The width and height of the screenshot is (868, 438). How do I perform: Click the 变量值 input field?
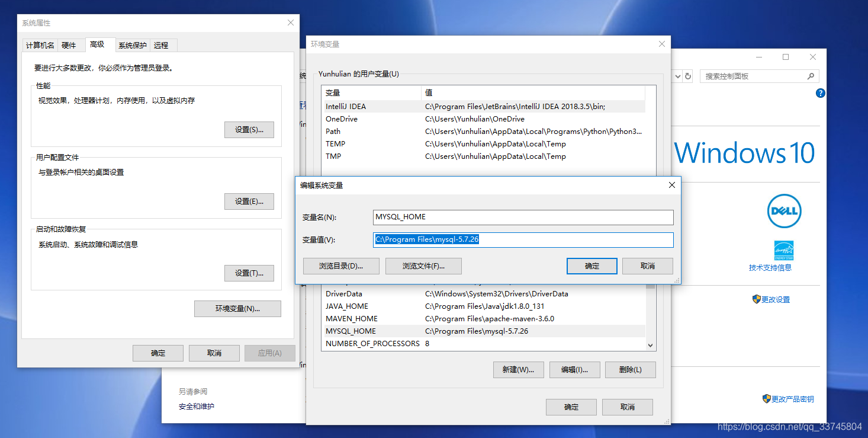(523, 240)
